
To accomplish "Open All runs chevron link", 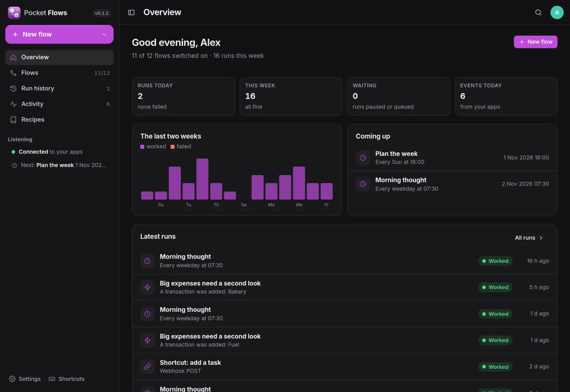I will click(529, 238).
